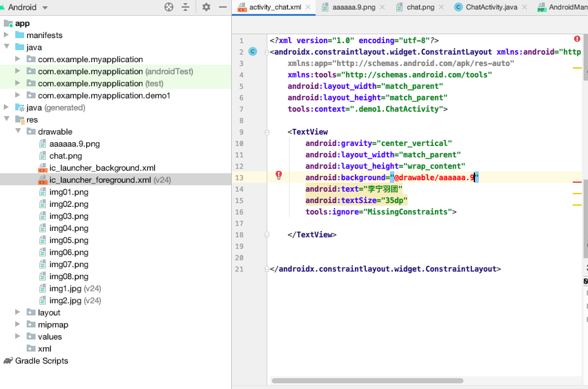Click the red error stripe mark in scrollbar
This screenshot has height=389, width=588.
click(x=577, y=182)
